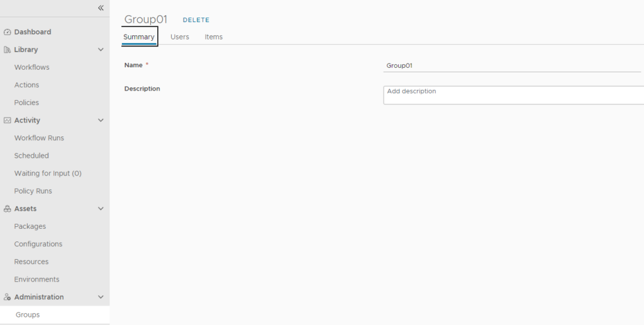The height and width of the screenshot is (325, 644).
Task: Open Waiting for Input (0)
Action: coord(48,173)
